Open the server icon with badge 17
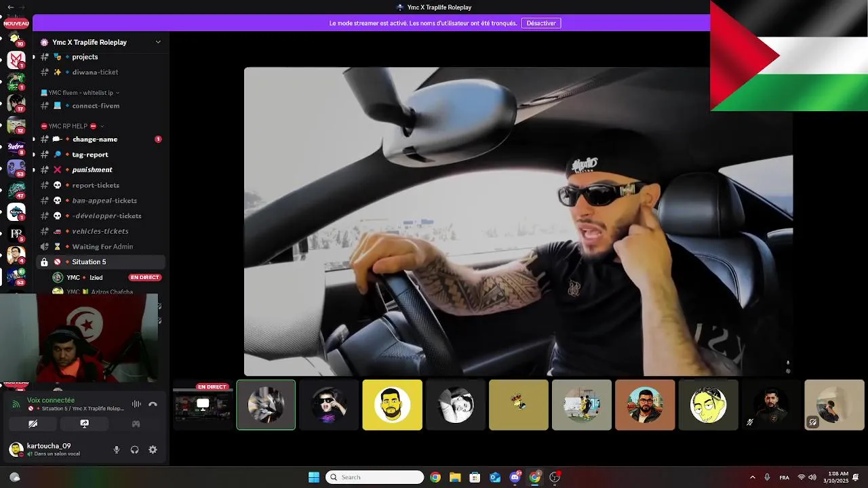Image resolution: width=868 pixels, height=488 pixels. point(16,103)
